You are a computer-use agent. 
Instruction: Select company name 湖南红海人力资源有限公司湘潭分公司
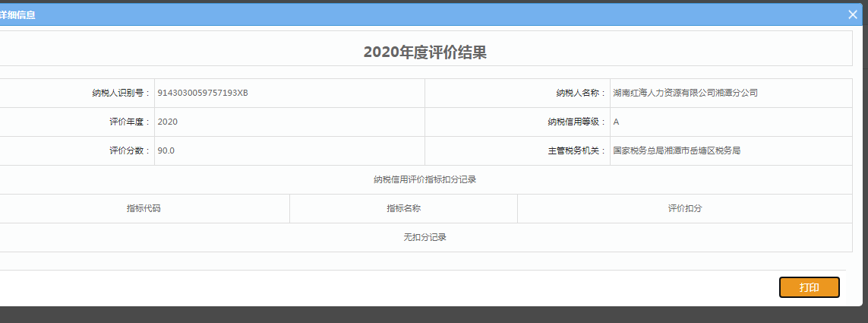[x=685, y=93]
